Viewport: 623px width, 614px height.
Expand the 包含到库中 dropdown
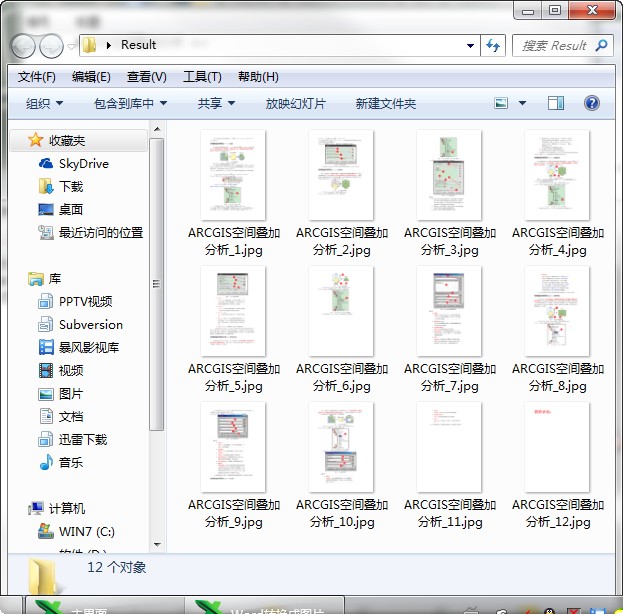(130, 104)
